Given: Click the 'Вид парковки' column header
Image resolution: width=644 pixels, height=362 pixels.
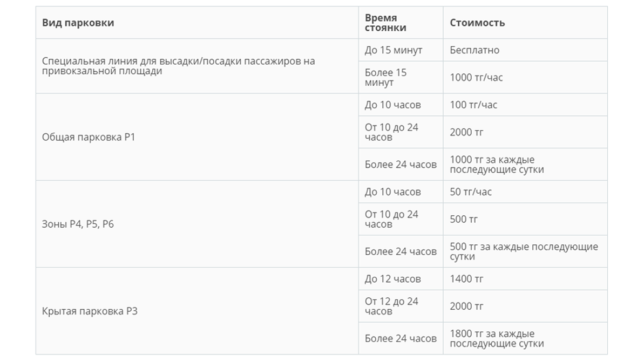Looking at the screenshot, I should pyautogui.click(x=197, y=23).
